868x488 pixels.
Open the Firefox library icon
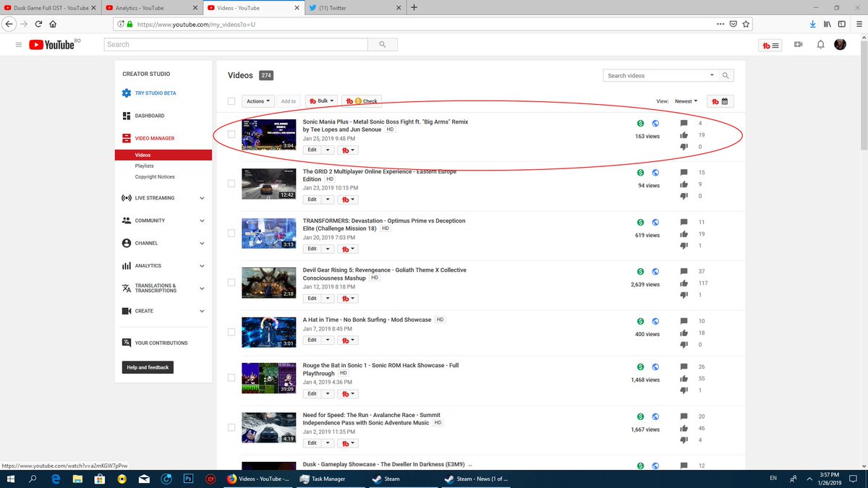tap(828, 23)
